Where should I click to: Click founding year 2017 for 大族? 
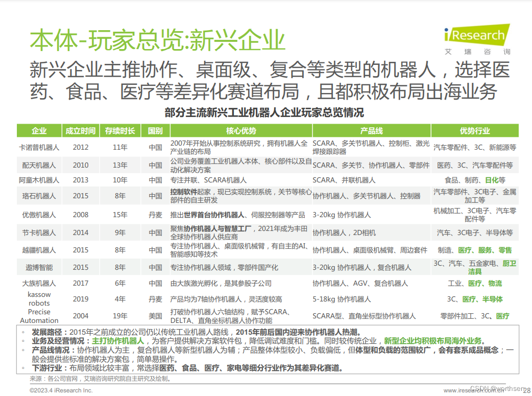(80, 283)
